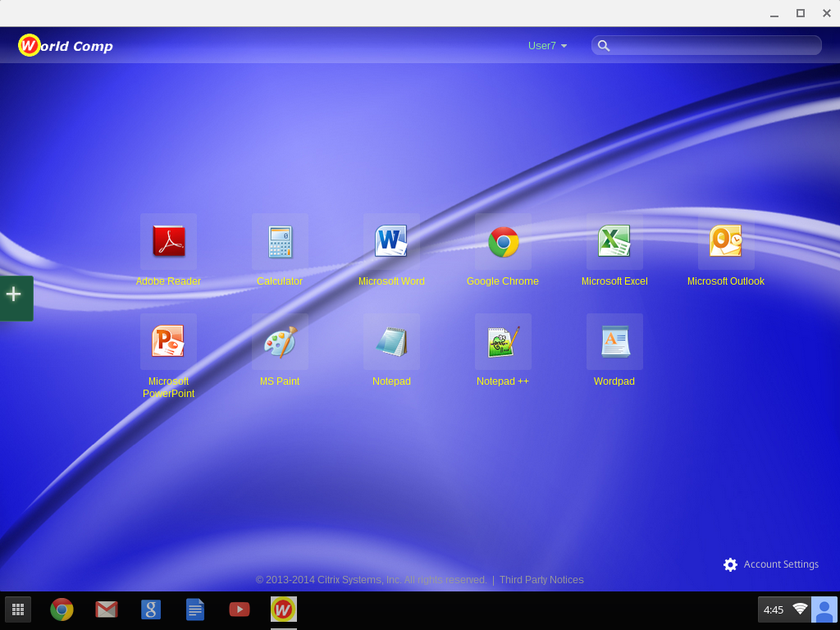This screenshot has width=840, height=630.
Task: Click the World Comp logo
Action: pos(66,46)
